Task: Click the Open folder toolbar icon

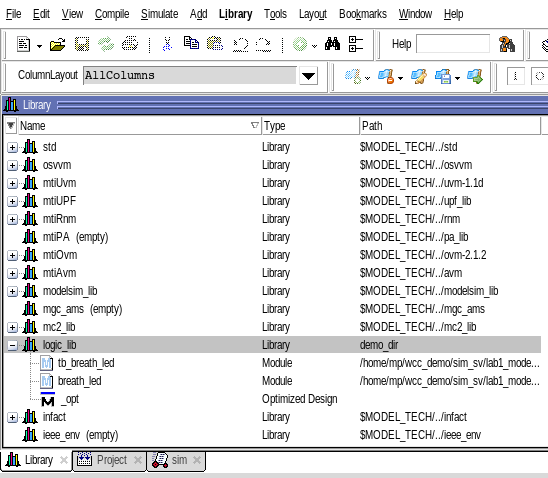Action: coord(57,45)
